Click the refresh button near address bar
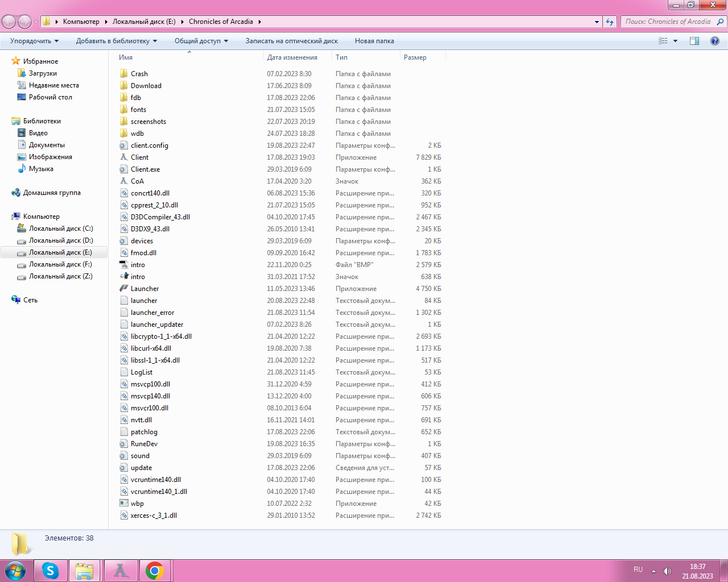This screenshot has width=728, height=582. 610,22
